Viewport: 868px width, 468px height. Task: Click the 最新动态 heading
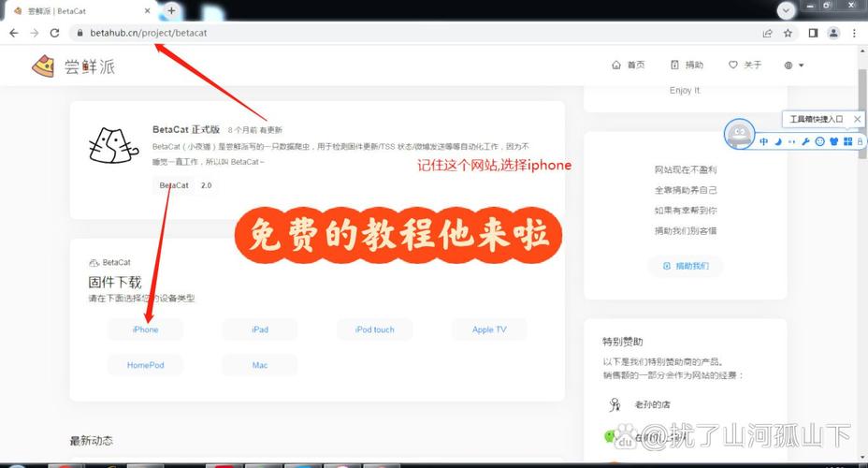(92, 441)
